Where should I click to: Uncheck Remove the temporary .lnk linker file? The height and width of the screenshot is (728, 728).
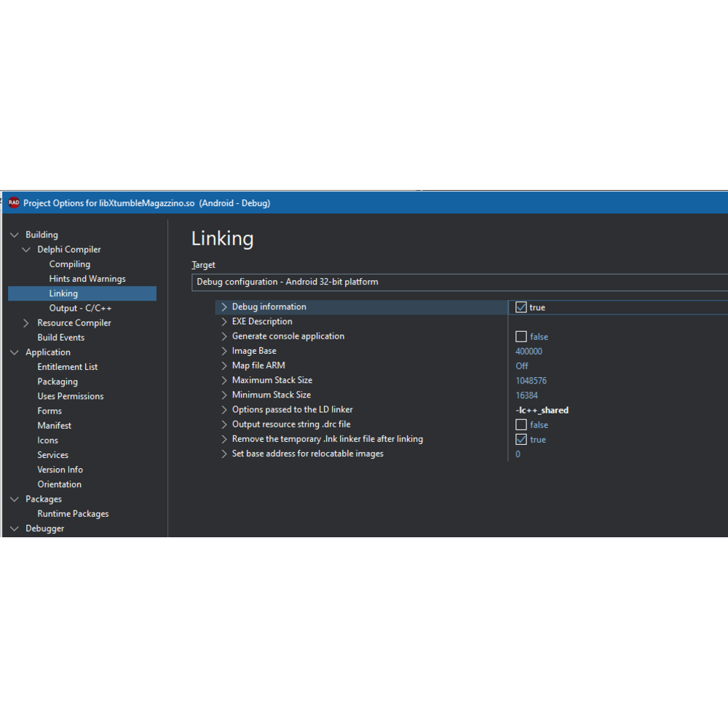(521, 439)
